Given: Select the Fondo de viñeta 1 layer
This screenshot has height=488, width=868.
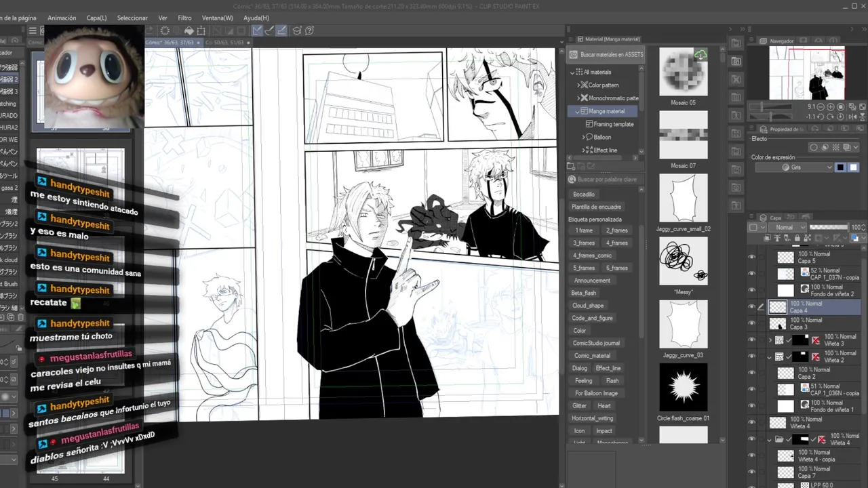Looking at the screenshot, I should point(815,406).
